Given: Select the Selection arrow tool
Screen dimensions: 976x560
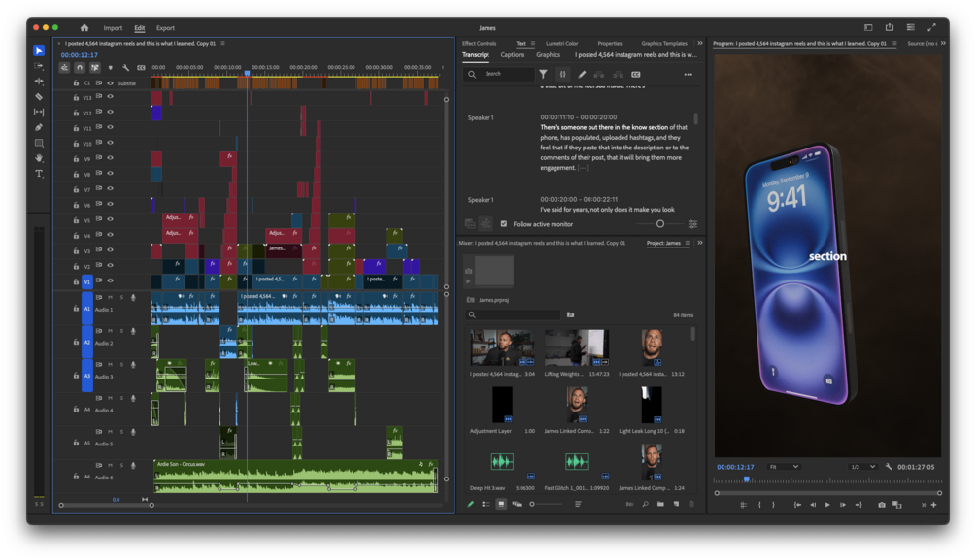Looking at the screenshot, I should pyautogui.click(x=39, y=50).
